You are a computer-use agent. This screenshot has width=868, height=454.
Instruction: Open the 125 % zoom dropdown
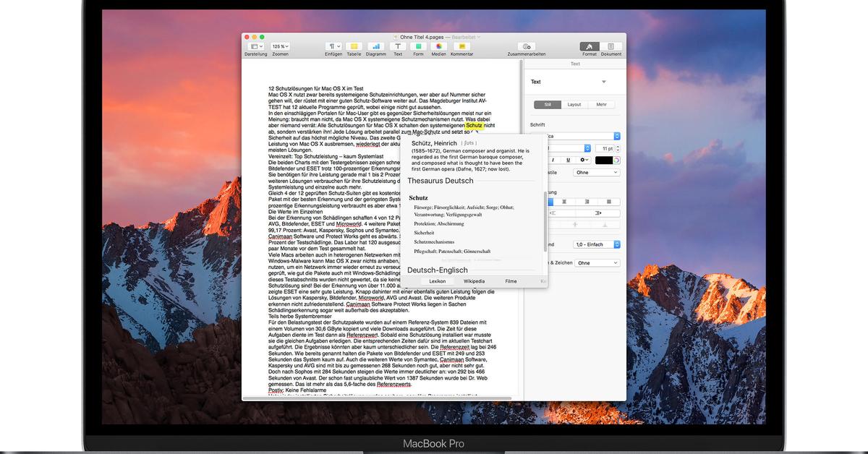point(280,46)
